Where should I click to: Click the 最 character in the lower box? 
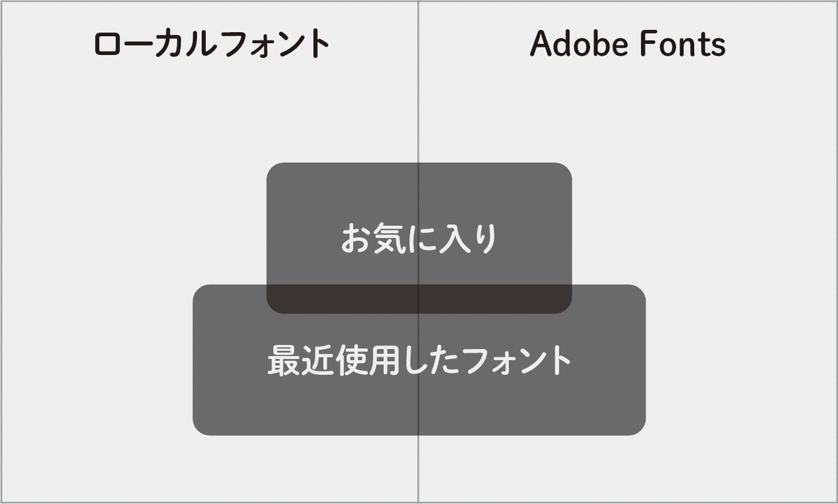(282, 362)
